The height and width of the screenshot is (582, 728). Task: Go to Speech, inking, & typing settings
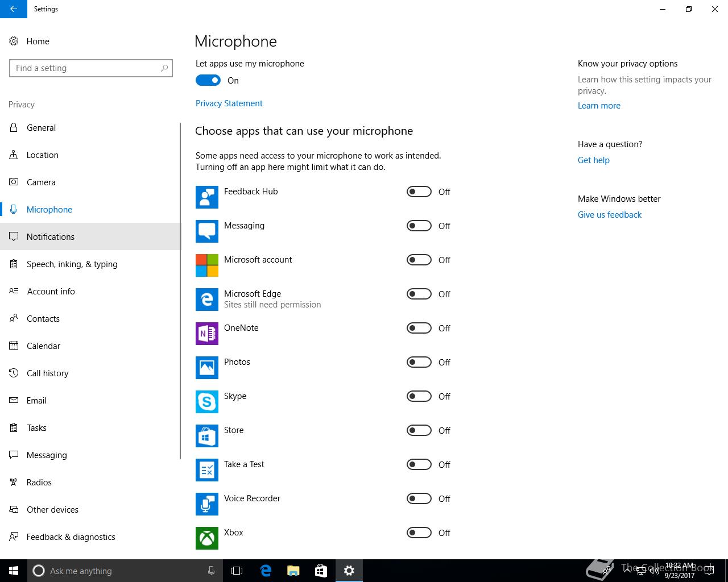point(72,264)
